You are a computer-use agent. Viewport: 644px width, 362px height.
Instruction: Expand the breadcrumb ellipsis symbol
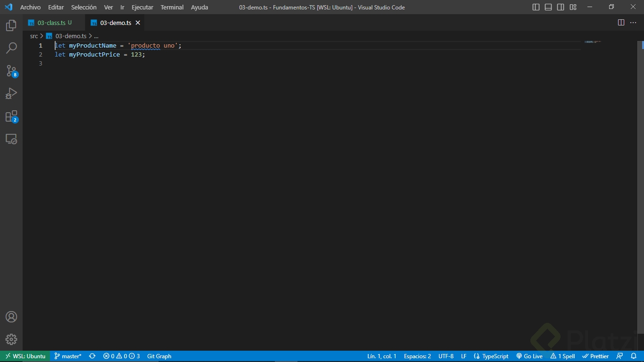(96, 36)
